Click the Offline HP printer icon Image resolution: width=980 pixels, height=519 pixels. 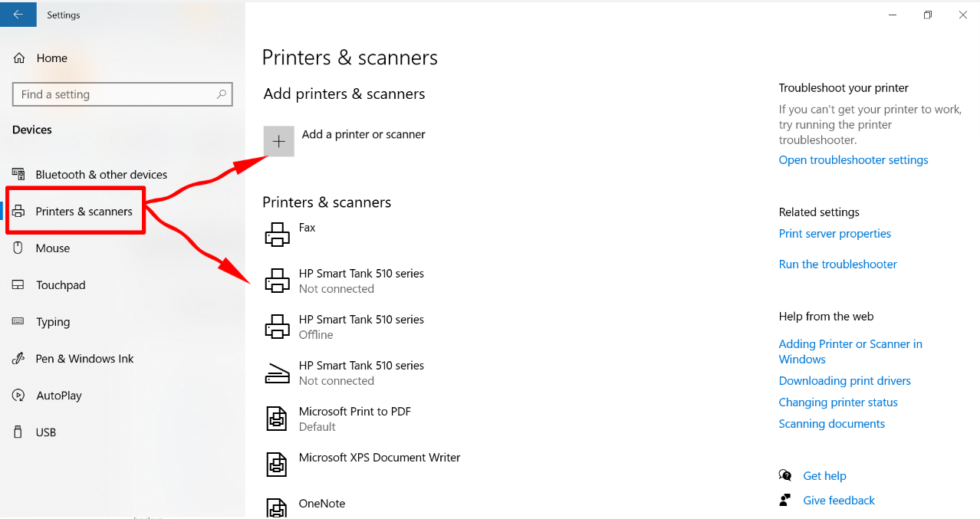[278, 327]
